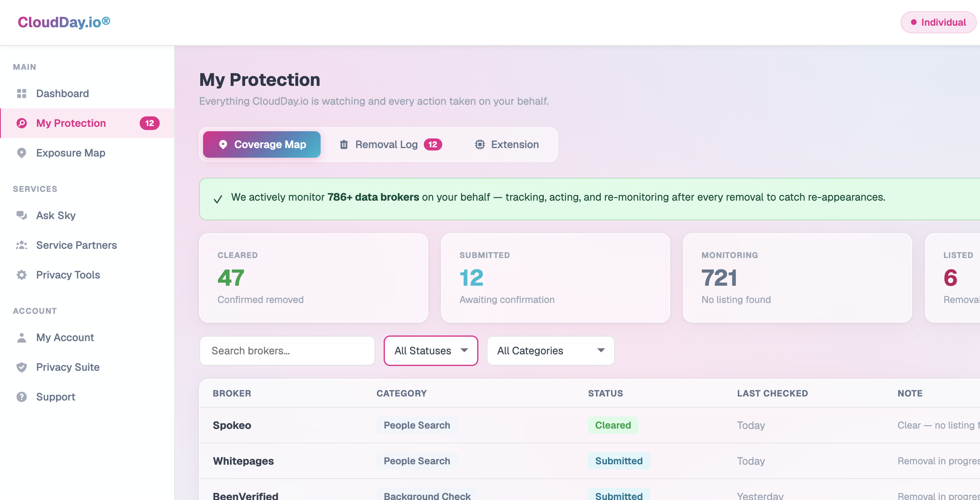
Task: Click the Search brokers input field
Action: (287, 351)
